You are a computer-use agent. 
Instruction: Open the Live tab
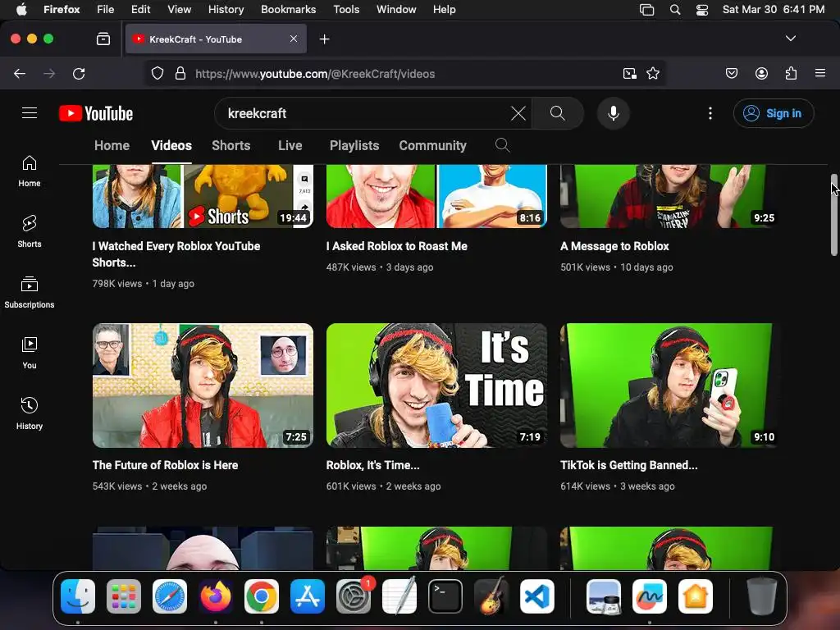tap(290, 145)
